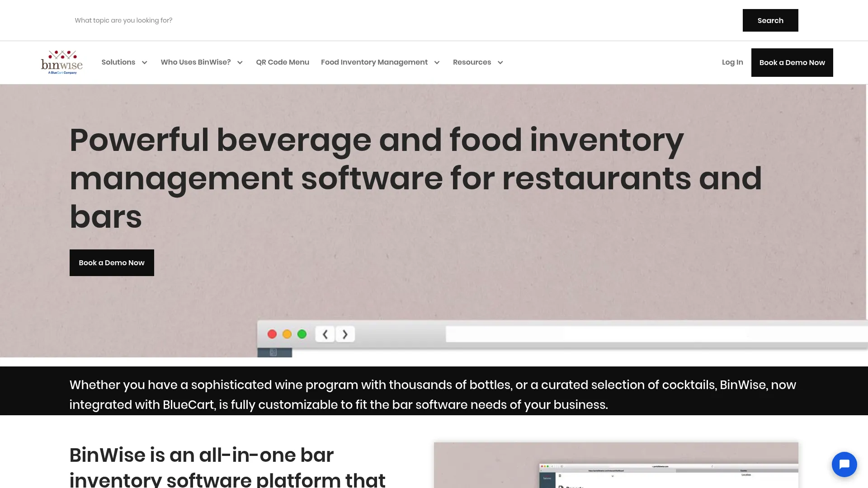Viewport: 868px width, 488px height.
Task: Click the 'Whether you have a sophisticated wine program' text
Action: pyautogui.click(x=433, y=394)
